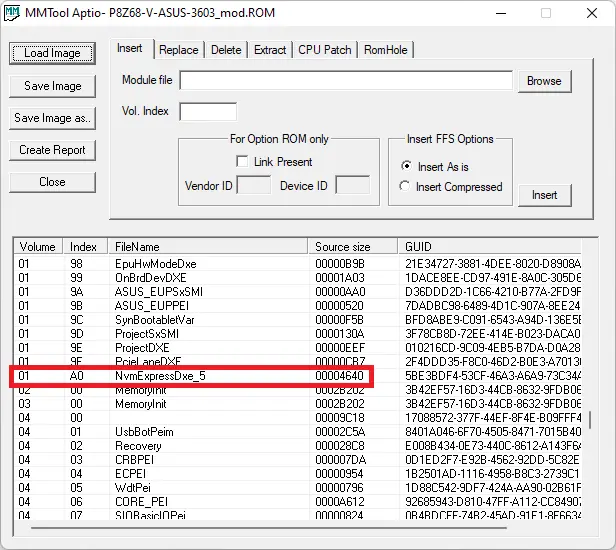Select the ASUS_EUPPEI row
This screenshot has height=550, width=616.
tap(298, 306)
